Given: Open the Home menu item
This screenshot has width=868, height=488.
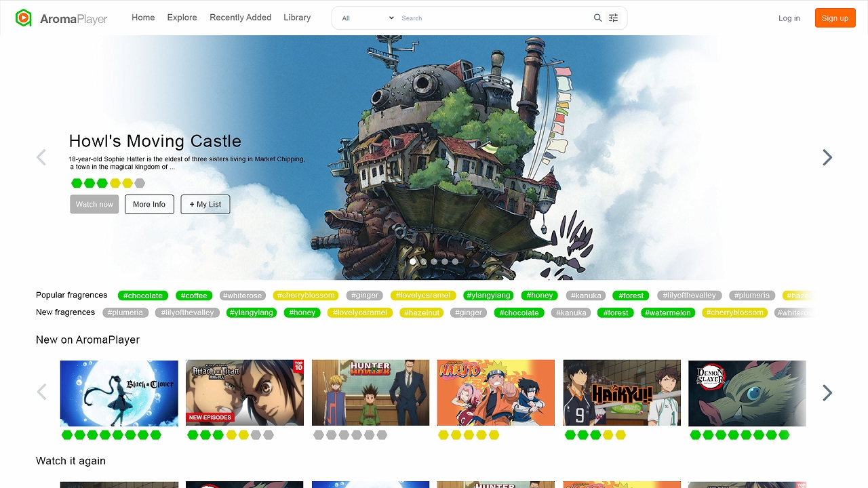Looking at the screenshot, I should [x=143, y=18].
